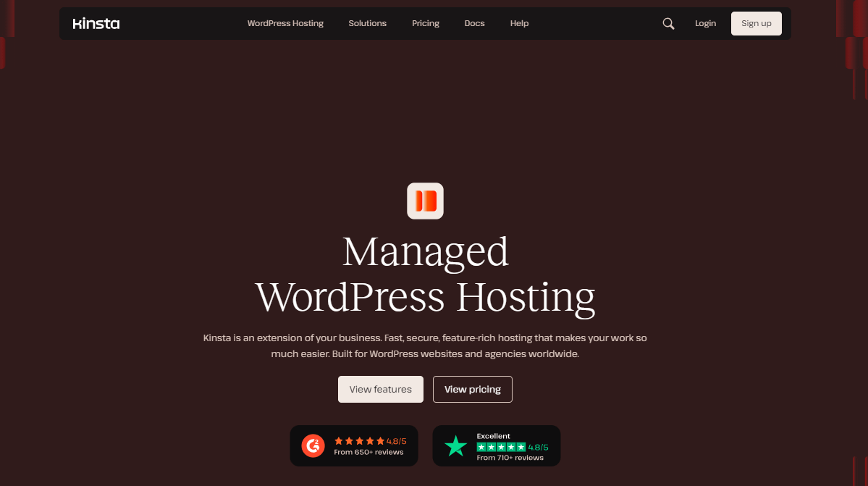Screen dimensions: 868x486
Task: Click the Login link
Action: click(705, 23)
